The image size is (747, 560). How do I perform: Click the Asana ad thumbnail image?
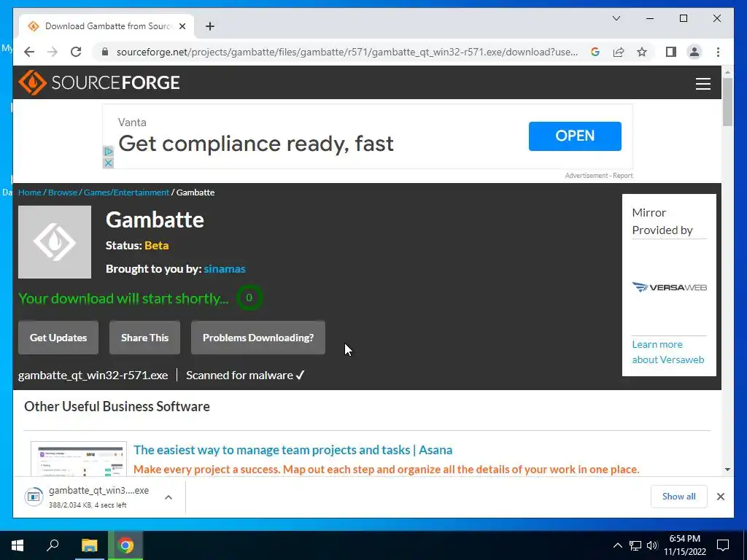tap(79, 459)
